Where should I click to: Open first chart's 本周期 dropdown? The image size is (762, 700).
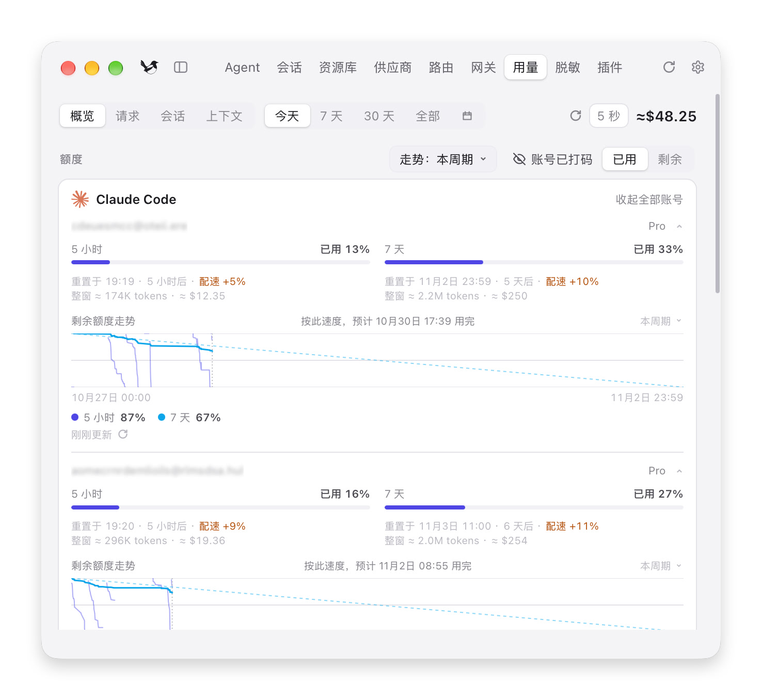point(661,321)
